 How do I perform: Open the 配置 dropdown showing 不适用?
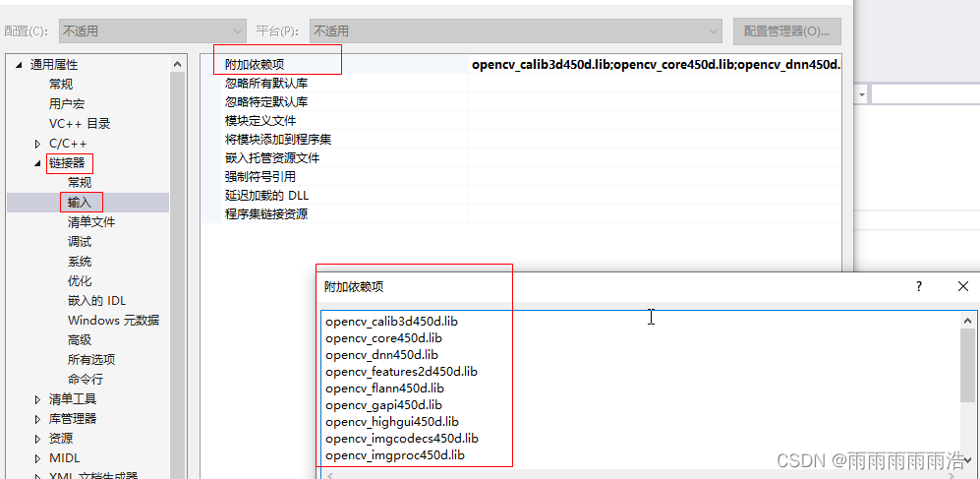point(152,30)
